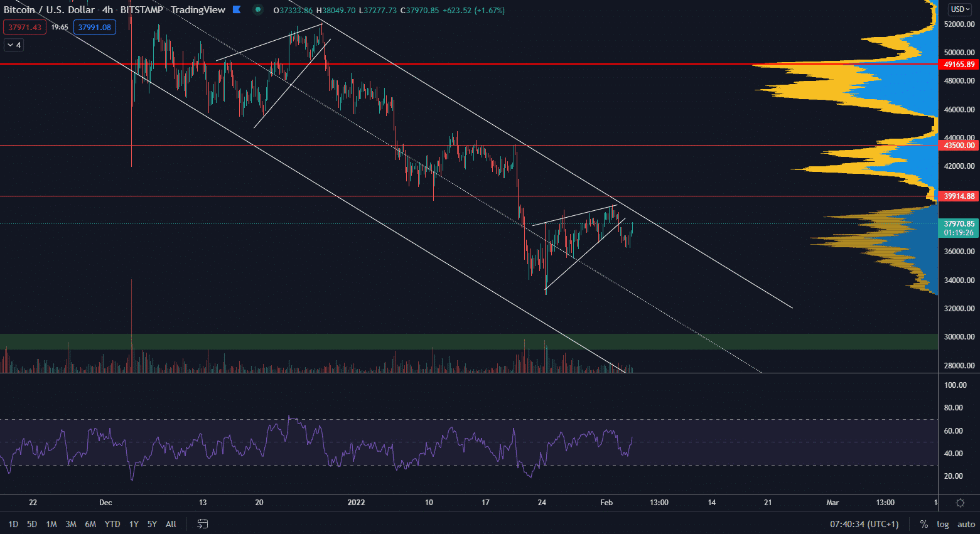Screen dimensions: 980x534
Task: Expand the collapsed indicators legend showing 4
Action: pos(14,45)
